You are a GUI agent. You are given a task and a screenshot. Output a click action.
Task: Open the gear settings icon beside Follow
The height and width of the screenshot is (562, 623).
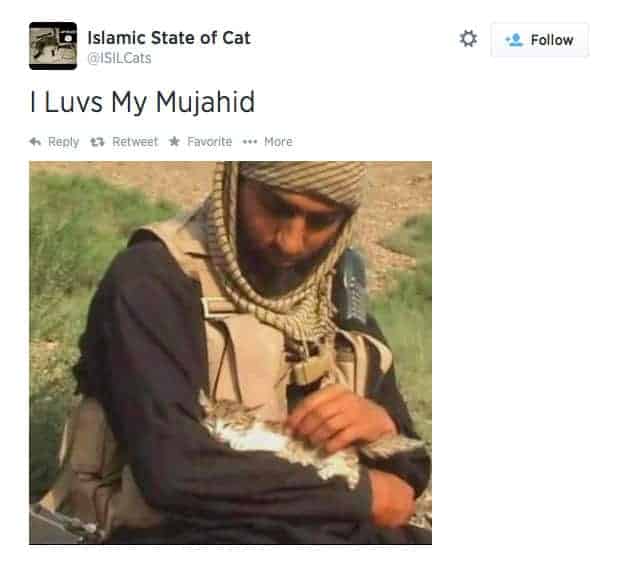pyautogui.click(x=468, y=39)
